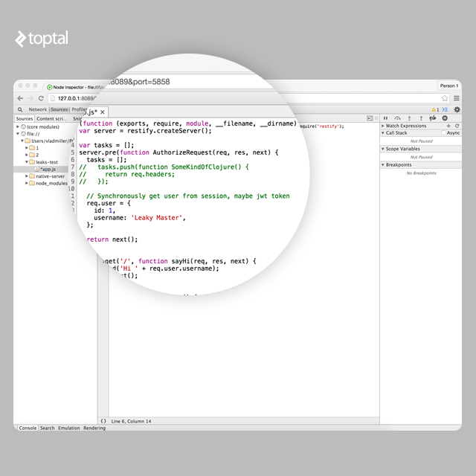Click the 'Leaky Master' string in code
This screenshot has width=476, height=476.
[156, 218]
